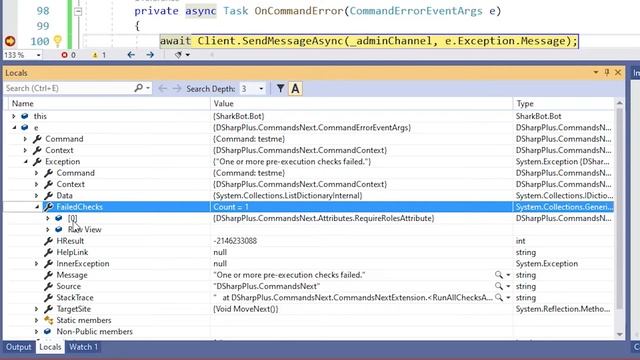The width and height of the screenshot is (640, 360).
Task: Select the StackTrace property row
Action: coord(308,298)
